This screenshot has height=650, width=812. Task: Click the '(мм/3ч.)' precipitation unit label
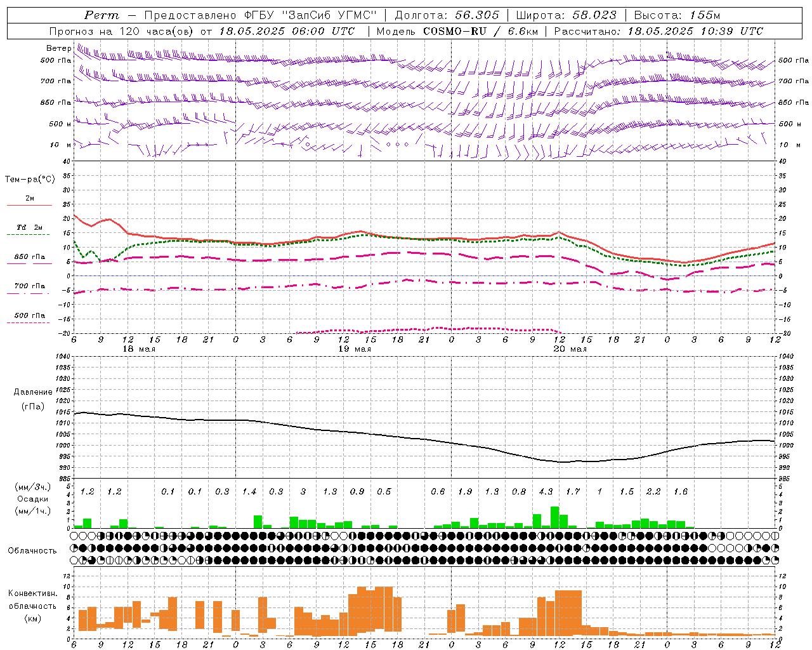[34, 487]
